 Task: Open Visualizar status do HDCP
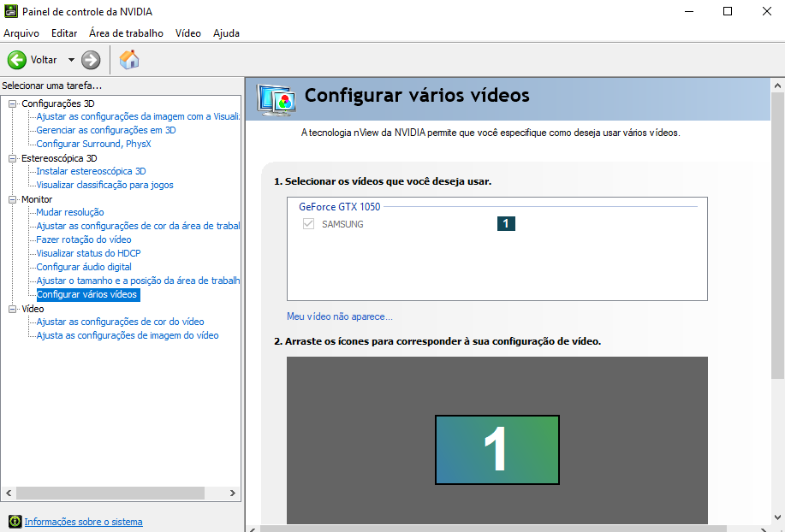point(89,253)
